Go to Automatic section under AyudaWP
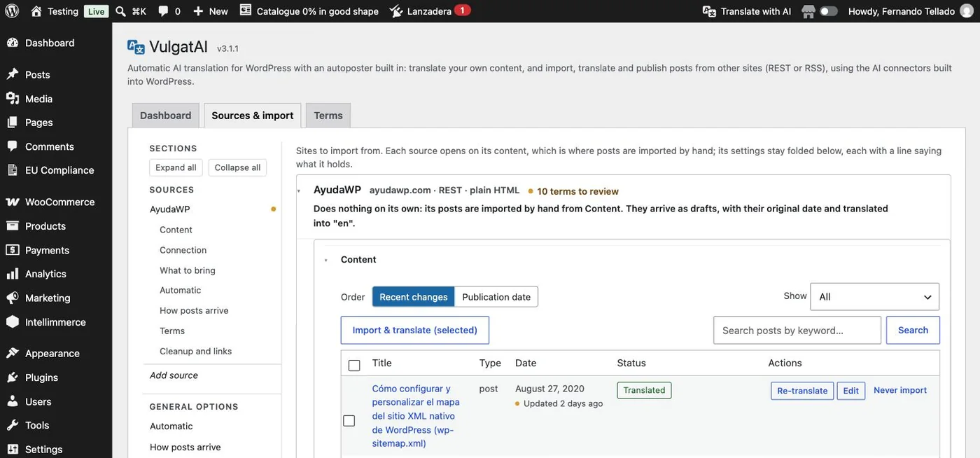The height and width of the screenshot is (458, 980). click(x=181, y=291)
